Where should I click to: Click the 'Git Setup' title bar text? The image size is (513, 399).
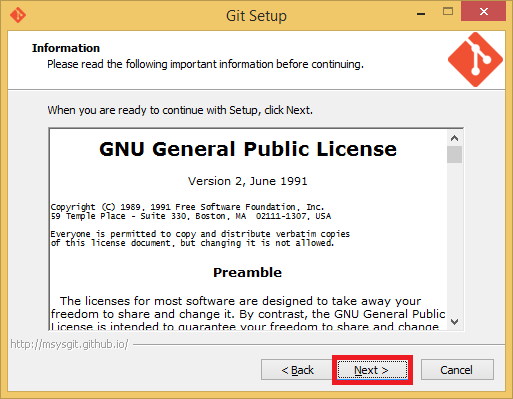pyautogui.click(x=256, y=16)
